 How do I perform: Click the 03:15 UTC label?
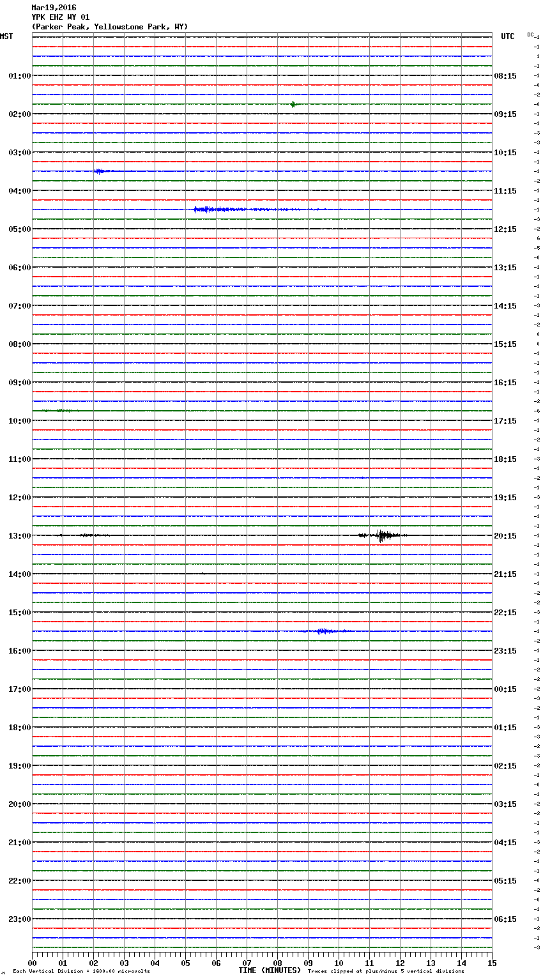(x=505, y=804)
